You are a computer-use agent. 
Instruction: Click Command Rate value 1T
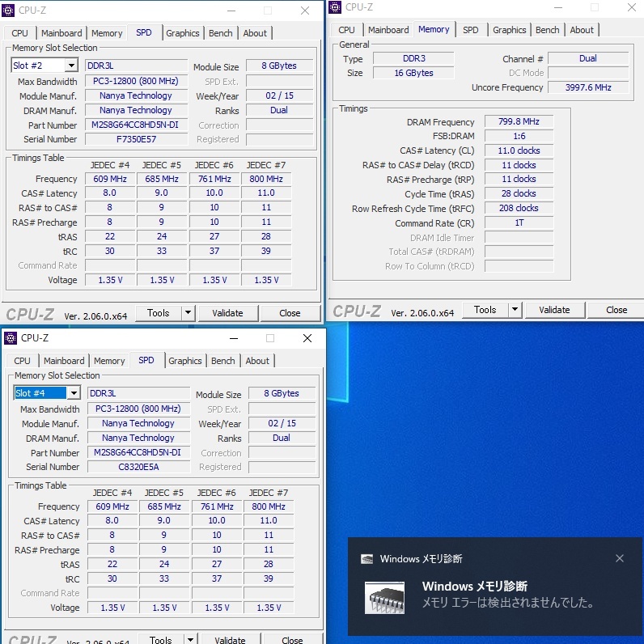coord(519,222)
